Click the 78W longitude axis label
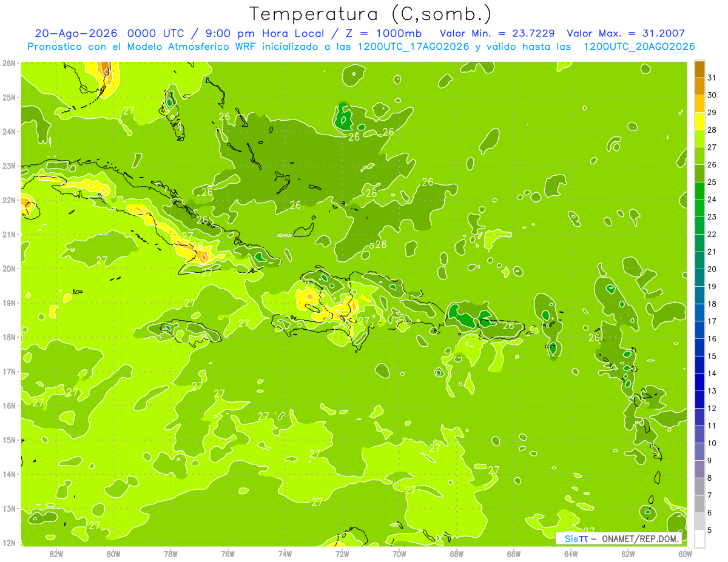The width and height of the screenshot is (728, 562). pos(170,554)
